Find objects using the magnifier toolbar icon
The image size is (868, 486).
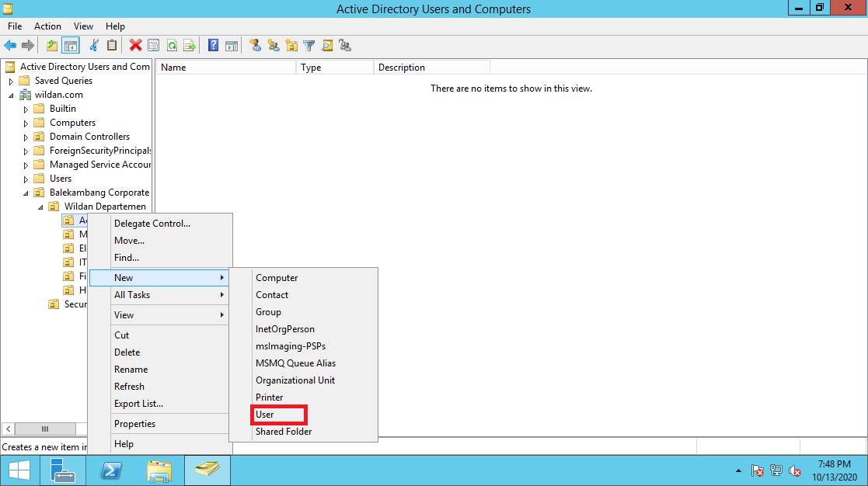[x=326, y=45]
